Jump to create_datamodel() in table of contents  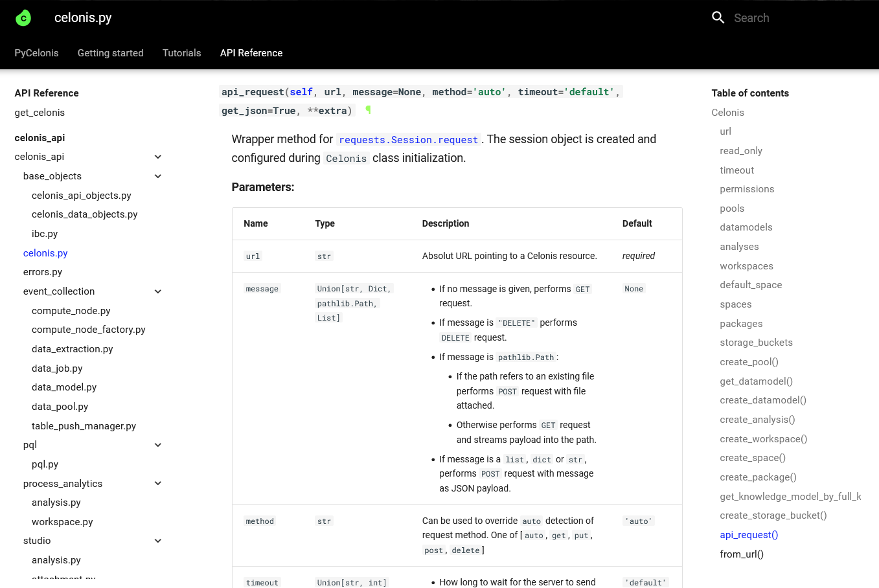[x=764, y=400]
